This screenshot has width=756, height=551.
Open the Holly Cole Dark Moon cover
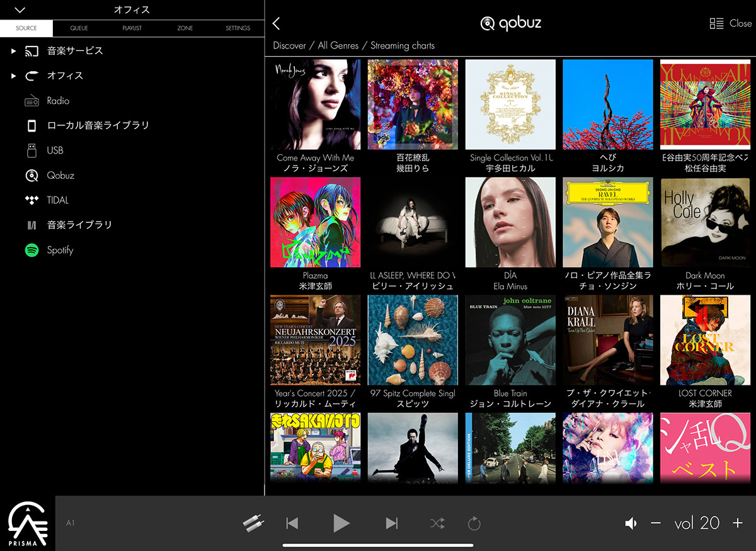coord(706,222)
